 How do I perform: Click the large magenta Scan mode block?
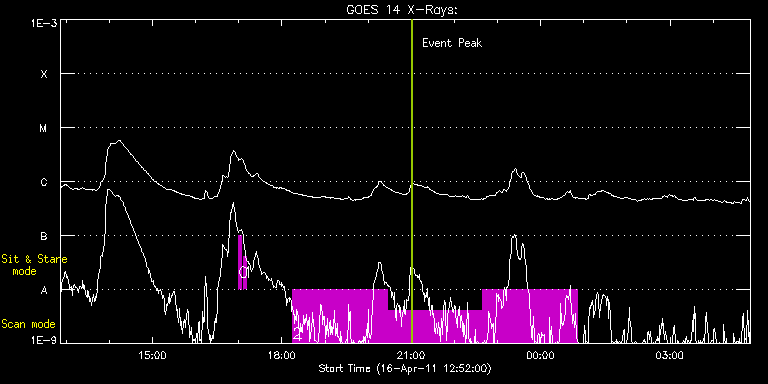435,316
